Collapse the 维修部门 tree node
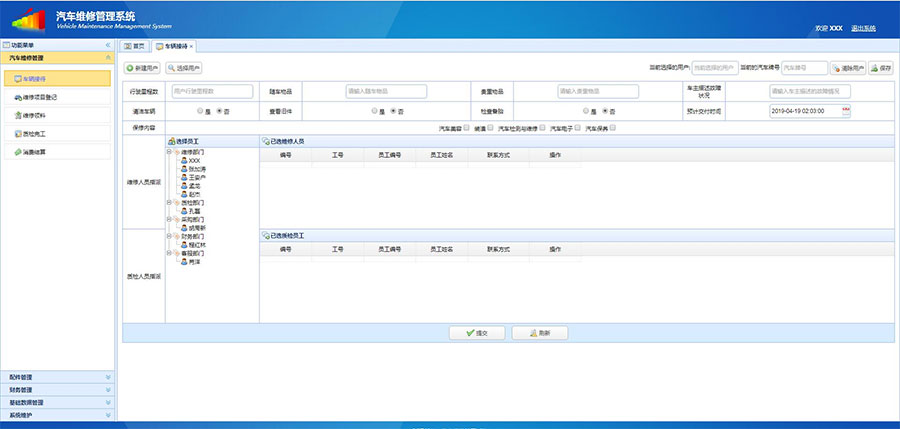Image resolution: width=900 pixels, height=429 pixels. [x=169, y=152]
